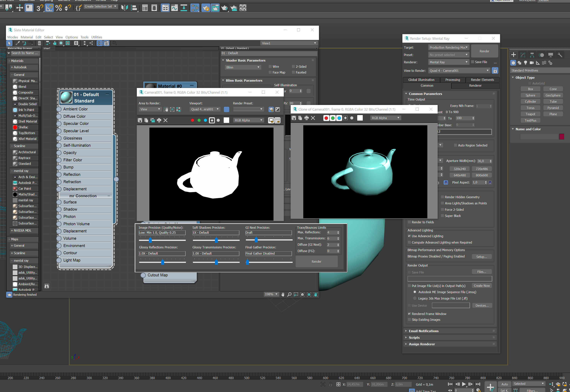Switch to the Processing tab in Render Setup
This screenshot has width=570, height=392.
[x=452, y=80]
